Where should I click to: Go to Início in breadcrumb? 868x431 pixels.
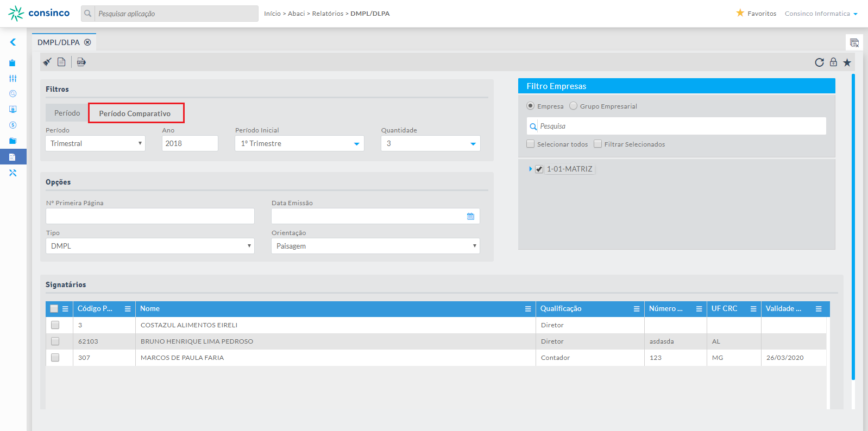coord(272,14)
